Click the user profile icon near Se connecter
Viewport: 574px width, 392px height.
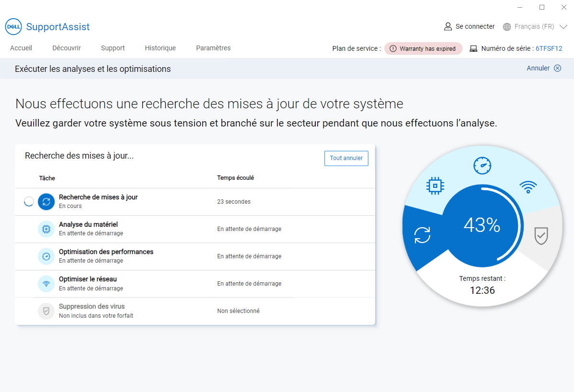pyautogui.click(x=448, y=27)
